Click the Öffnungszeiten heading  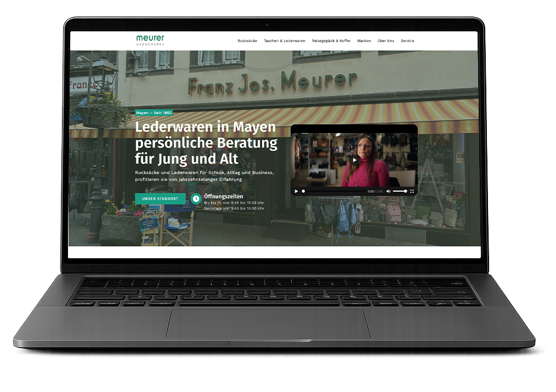(x=223, y=196)
